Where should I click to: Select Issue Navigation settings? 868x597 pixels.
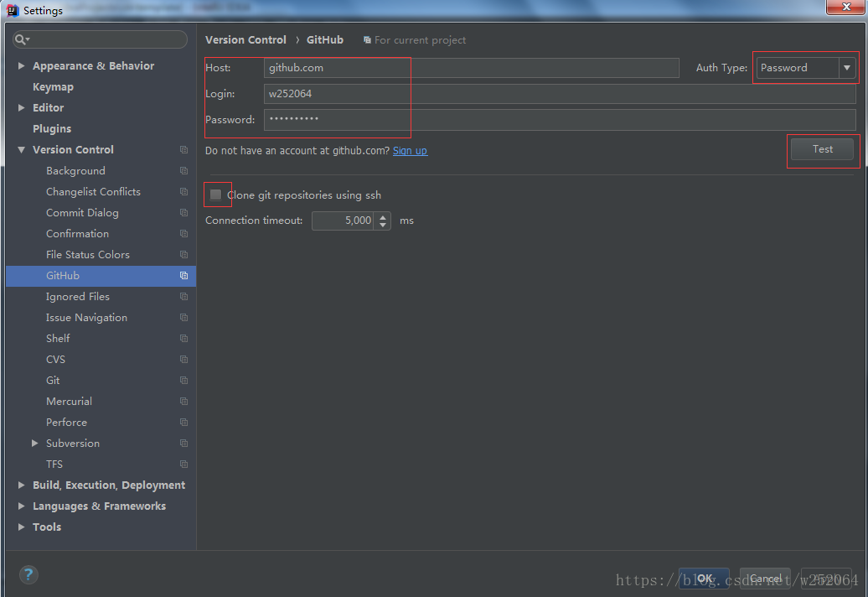(x=87, y=317)
